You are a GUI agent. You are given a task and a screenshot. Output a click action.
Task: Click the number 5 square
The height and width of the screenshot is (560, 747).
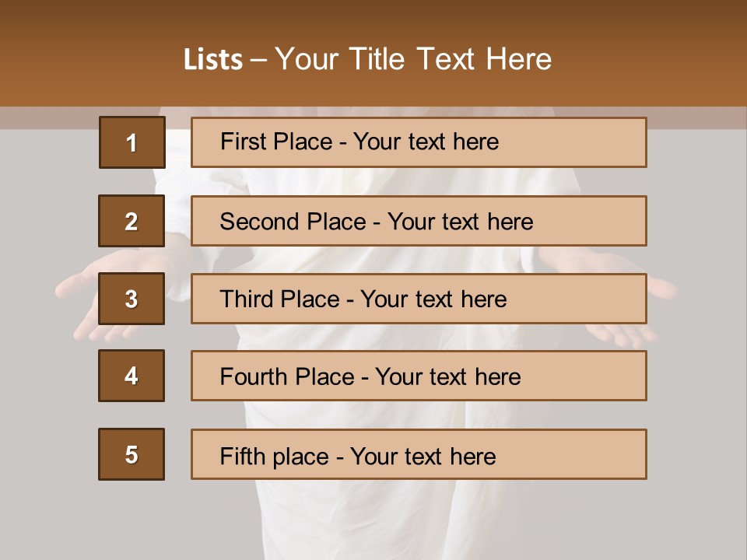click(132, 454)
